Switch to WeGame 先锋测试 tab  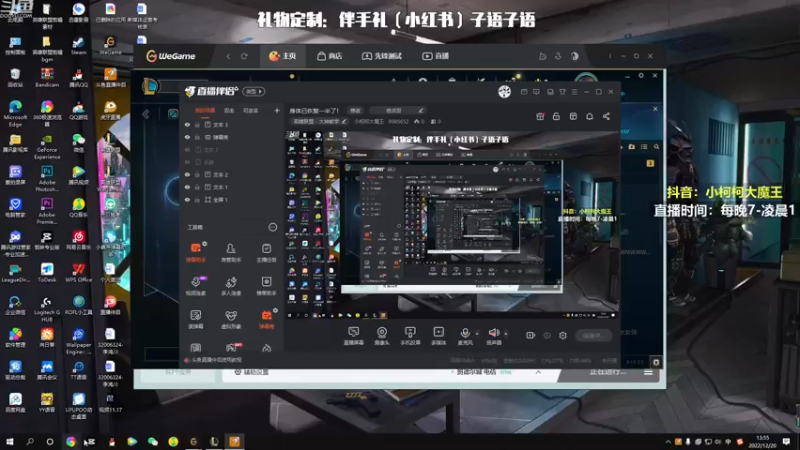(x=382, y=56)
